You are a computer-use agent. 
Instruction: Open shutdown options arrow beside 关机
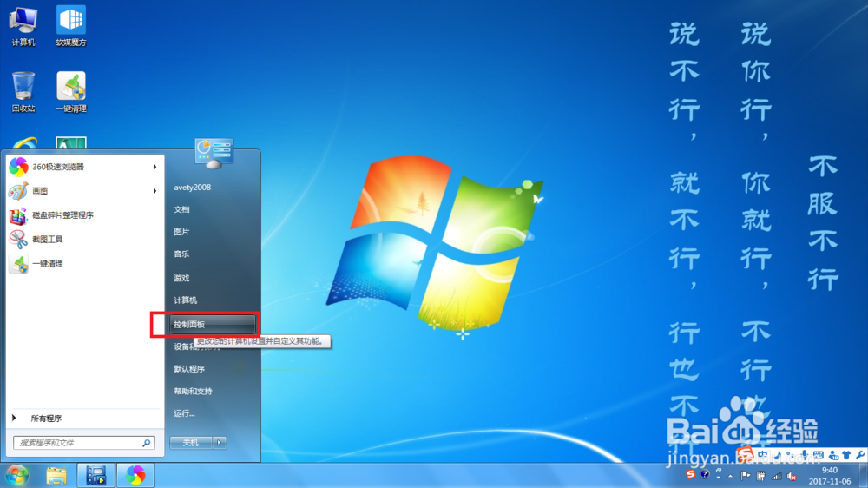pos(220,443)
